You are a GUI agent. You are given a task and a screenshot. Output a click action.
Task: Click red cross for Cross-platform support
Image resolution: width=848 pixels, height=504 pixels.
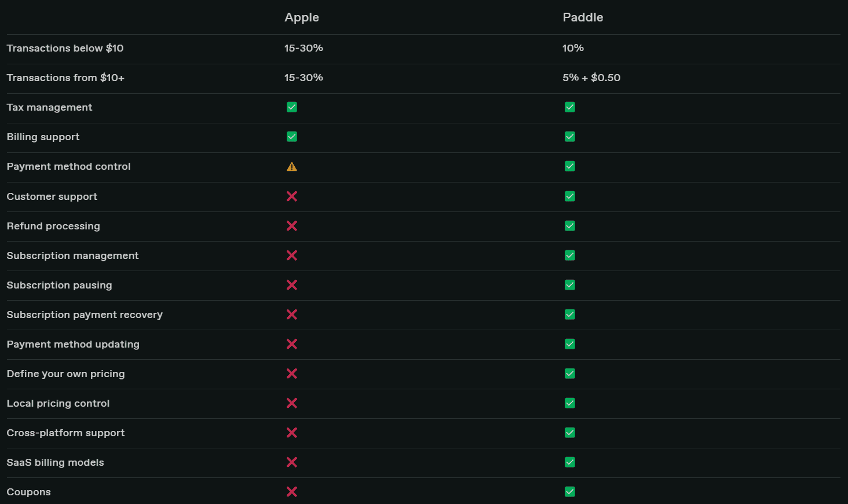tap(292, 433)
